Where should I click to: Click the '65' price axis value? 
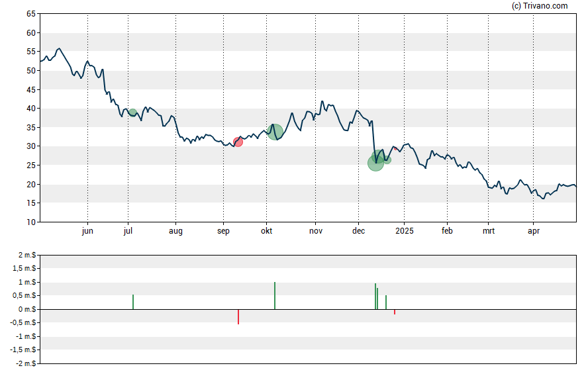point(31,14)
